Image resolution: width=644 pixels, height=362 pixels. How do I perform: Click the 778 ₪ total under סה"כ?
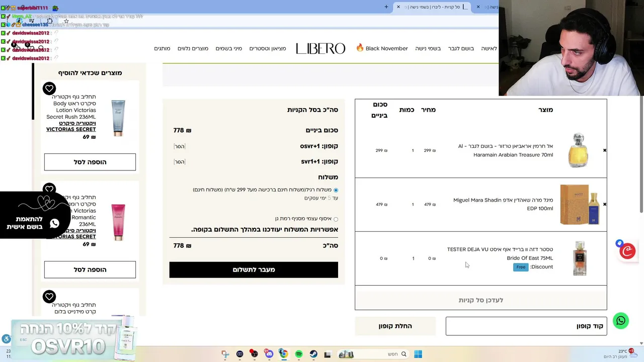(x=182, y=246)
